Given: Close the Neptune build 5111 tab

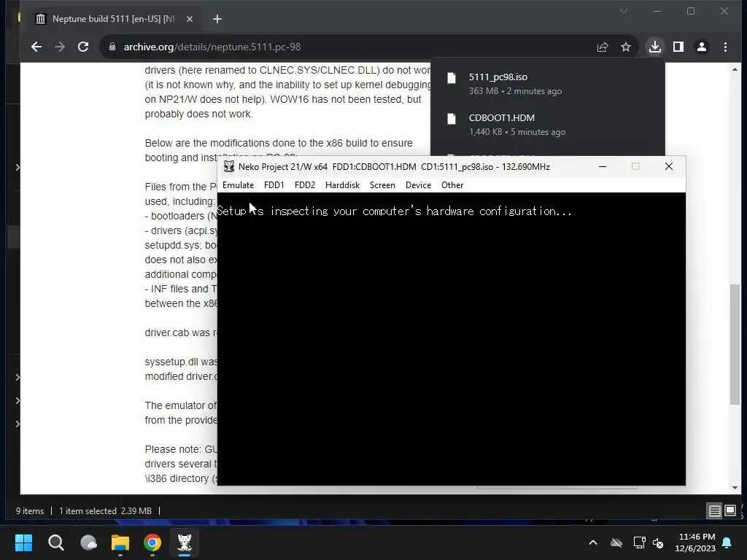Looking at the screenshot, I should tap(190, 19).
